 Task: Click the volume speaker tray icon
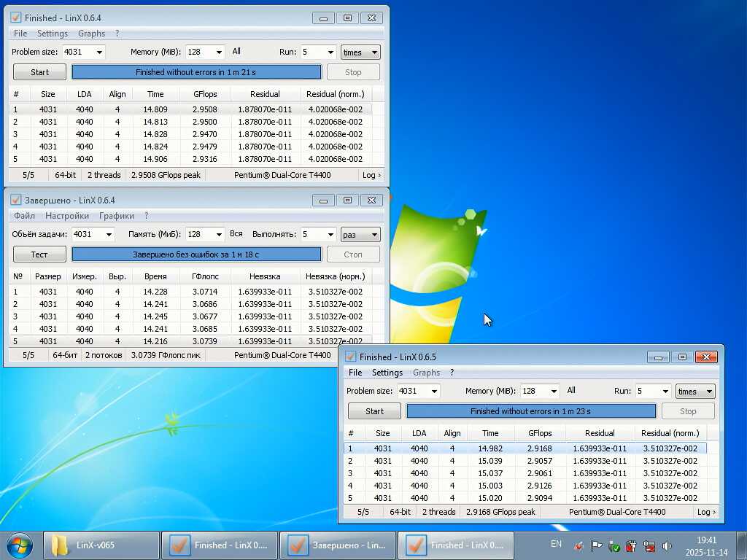[x=667, y=545]
